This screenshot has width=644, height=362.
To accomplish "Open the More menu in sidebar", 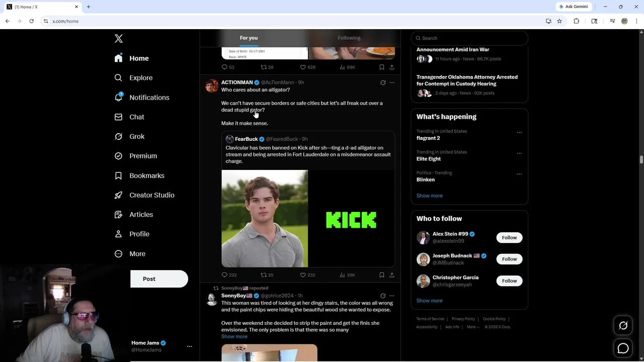I will point(130,254).
